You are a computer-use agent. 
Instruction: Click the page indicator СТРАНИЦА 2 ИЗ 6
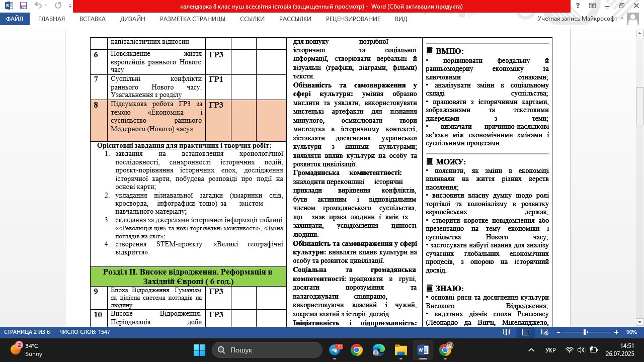tap(27, 332)
